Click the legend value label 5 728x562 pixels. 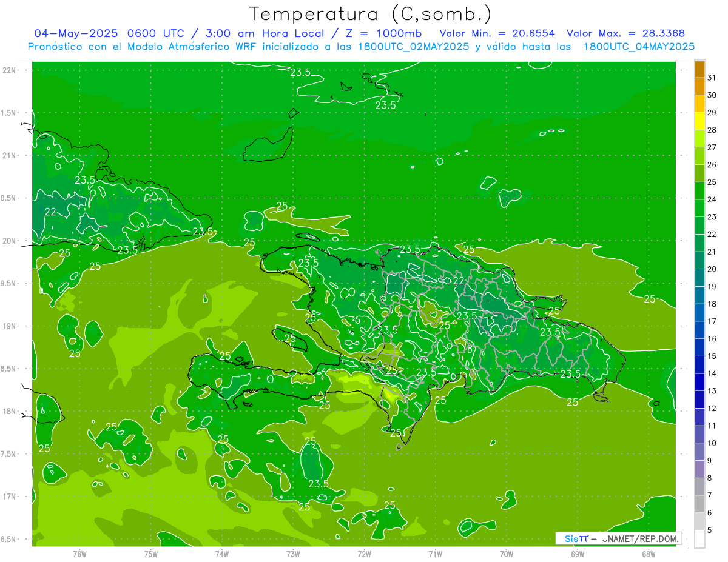click(710, 530)
